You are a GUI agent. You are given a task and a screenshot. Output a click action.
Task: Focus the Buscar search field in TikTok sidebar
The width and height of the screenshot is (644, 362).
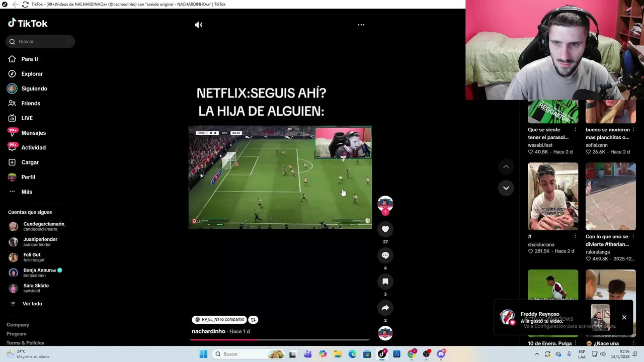pyautogui.click(x=40, y=42)
